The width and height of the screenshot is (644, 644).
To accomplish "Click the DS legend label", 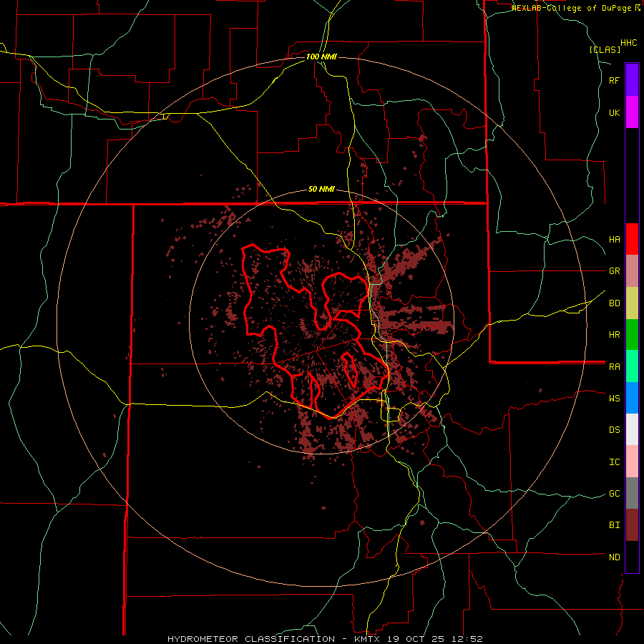I will 615,430.
